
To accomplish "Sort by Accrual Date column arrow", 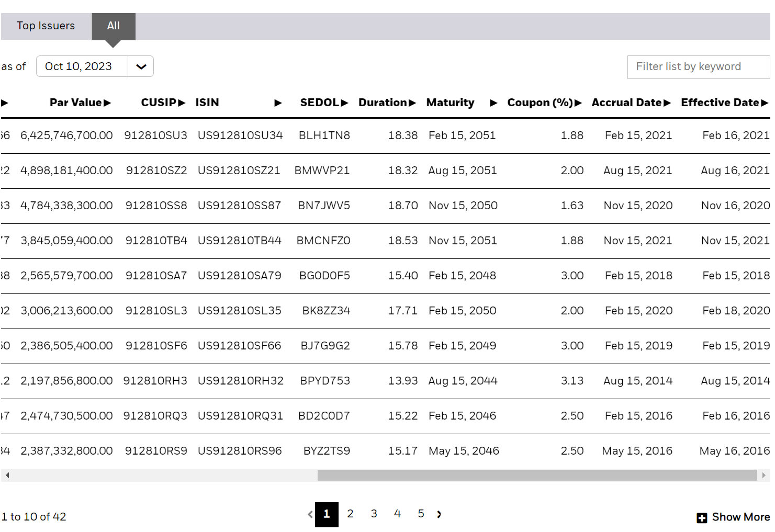I will click(667, 103).
